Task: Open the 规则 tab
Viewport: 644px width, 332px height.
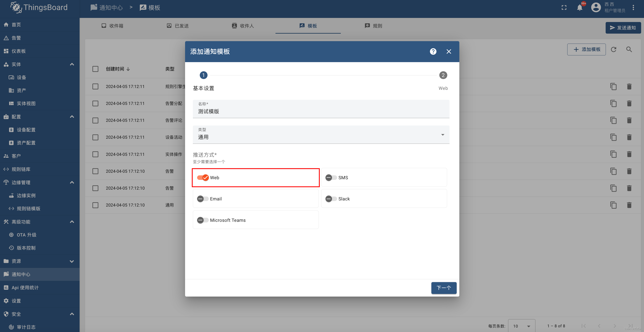Action: [x=373, y=26]
